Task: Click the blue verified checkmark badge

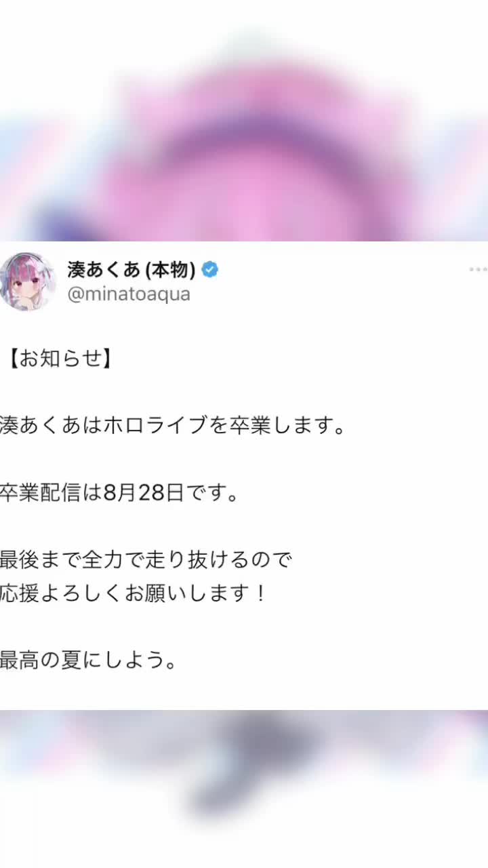Action: (210, 270)
